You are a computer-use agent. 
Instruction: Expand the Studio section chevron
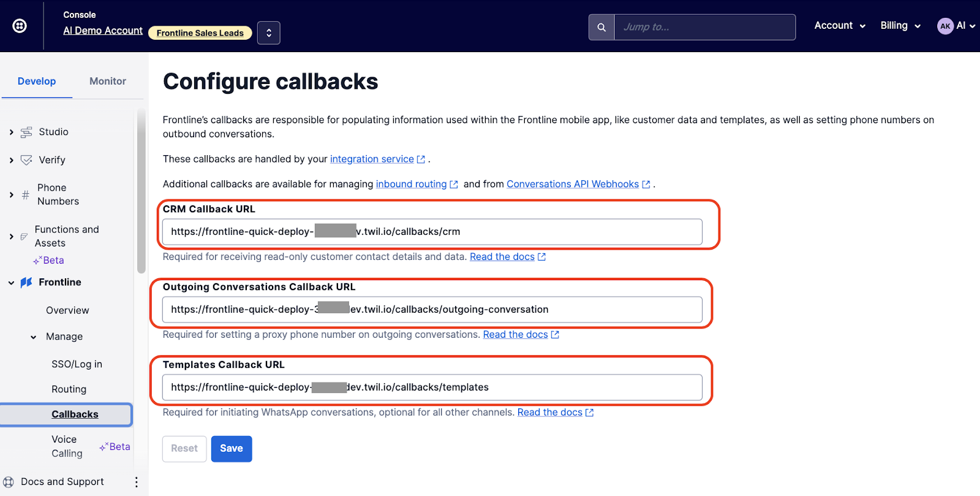(x=11, y=132)
